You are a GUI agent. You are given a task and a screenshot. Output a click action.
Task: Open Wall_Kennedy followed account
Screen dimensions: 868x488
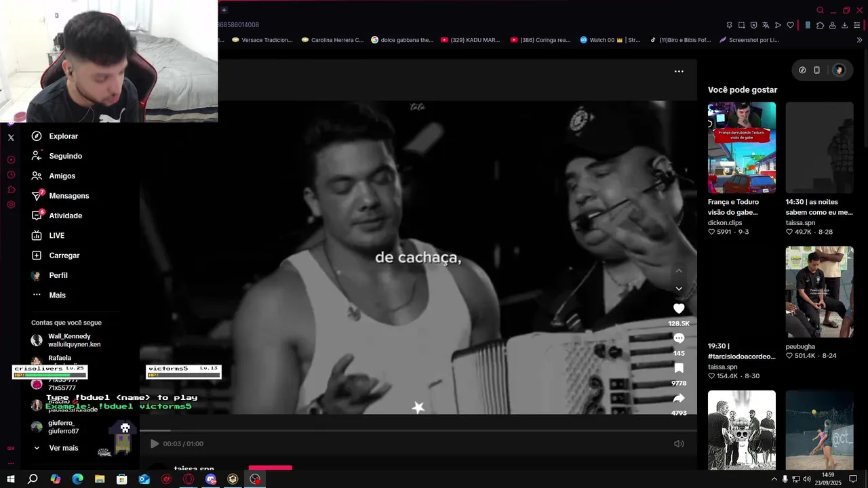(66, 340)
